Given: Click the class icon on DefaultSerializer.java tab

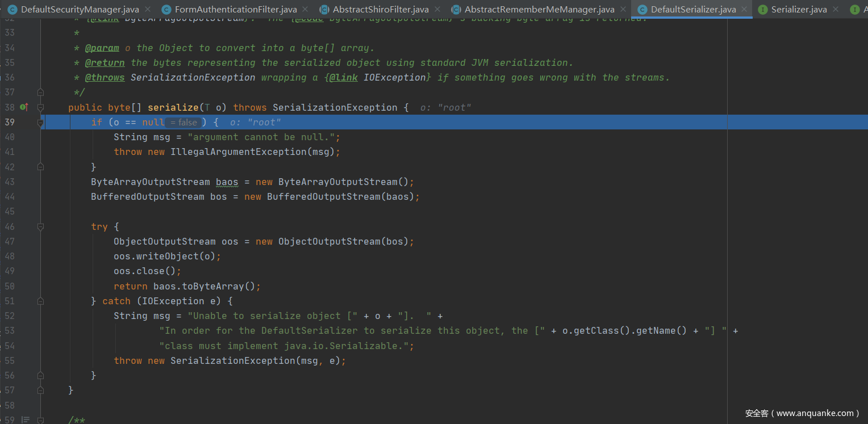Looking at the screenshot, I should pyautogui.click(x=642, y=9).
